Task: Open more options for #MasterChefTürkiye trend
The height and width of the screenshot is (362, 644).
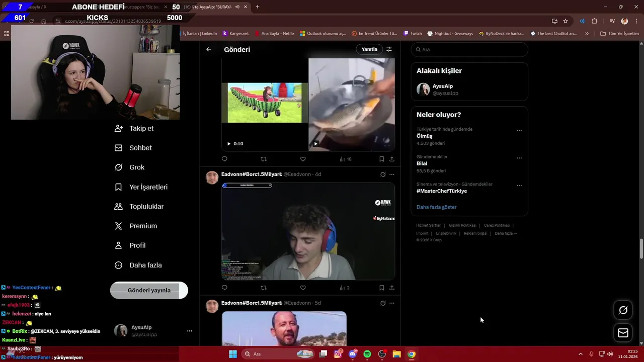Action: point(519,186)
